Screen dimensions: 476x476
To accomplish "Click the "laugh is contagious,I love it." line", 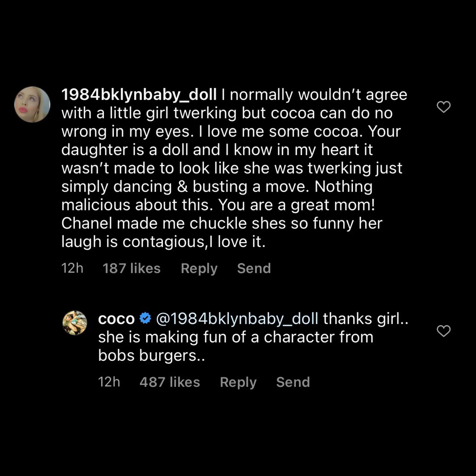I will 163,242.
